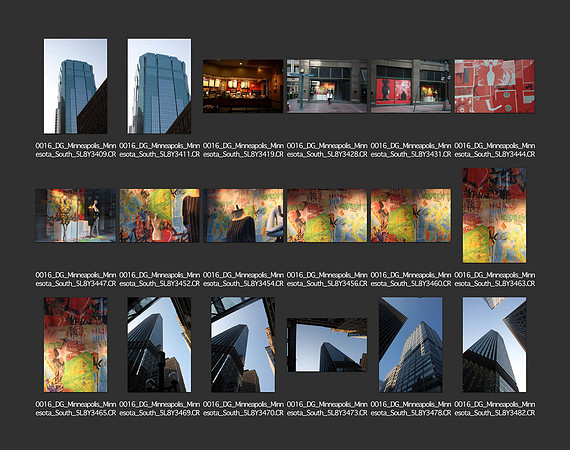Click the file name ending in 5L8Y3419.CR
Viewport: 570px width, 450px height.
click(243, 150)
